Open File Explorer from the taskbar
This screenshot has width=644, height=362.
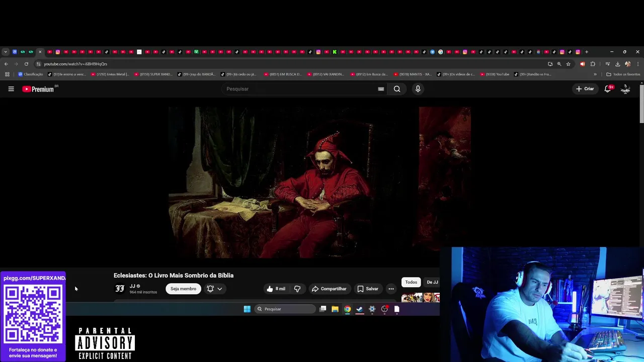tap(335, 309)
